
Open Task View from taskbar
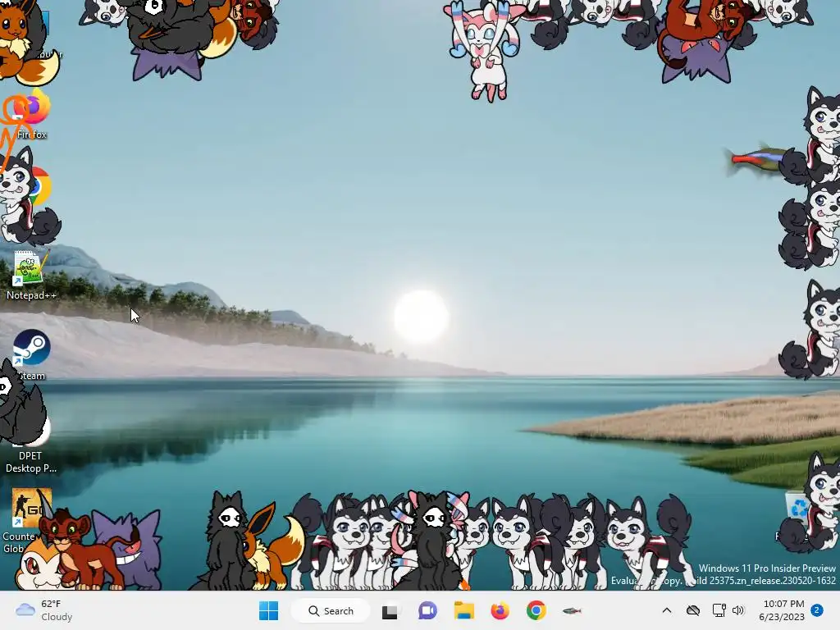[390, 611]
